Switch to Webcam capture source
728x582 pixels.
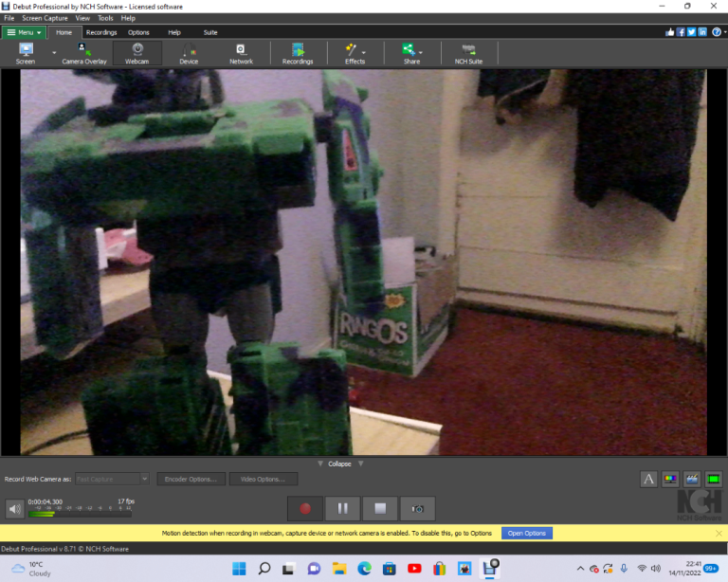(x=137, y=53)
